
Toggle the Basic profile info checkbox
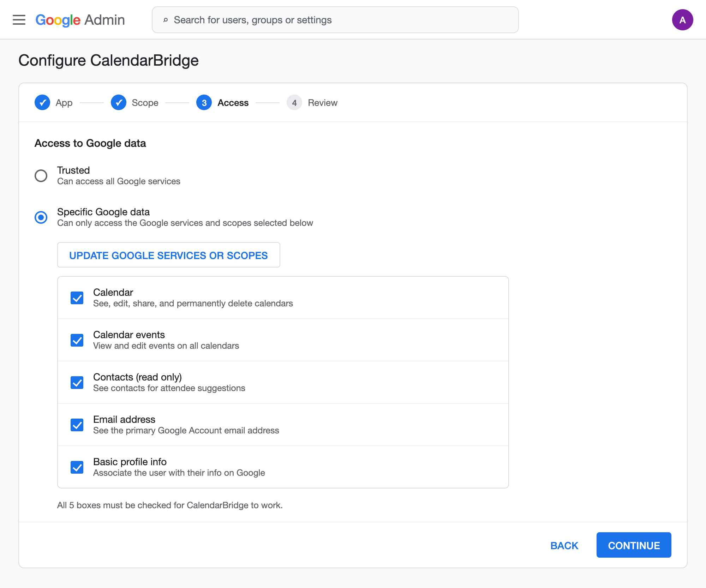77,467
